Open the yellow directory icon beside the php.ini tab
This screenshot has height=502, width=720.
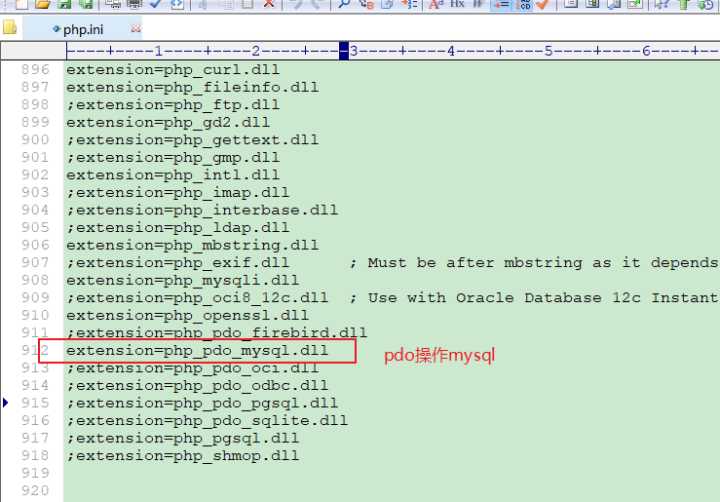[x=10, y=28]
